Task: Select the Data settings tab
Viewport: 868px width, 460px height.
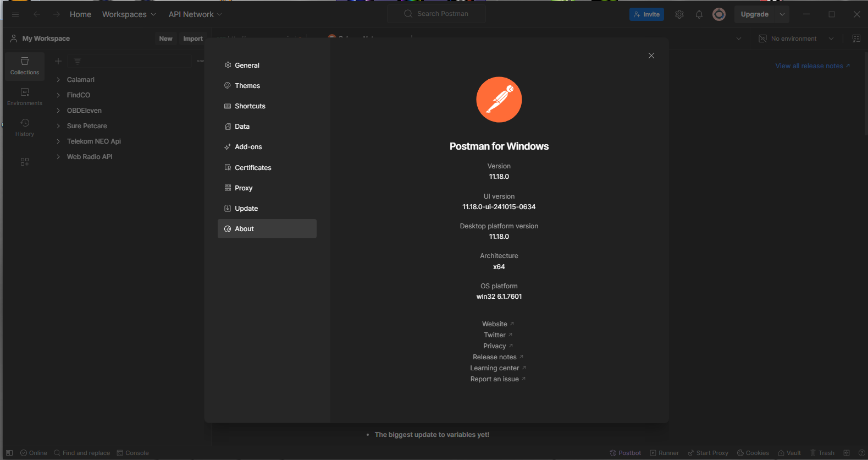Action: pos(267,127)
